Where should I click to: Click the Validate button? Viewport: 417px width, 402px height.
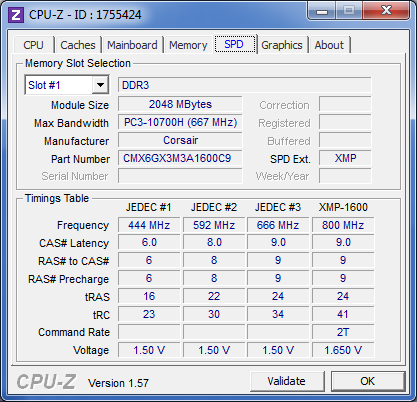coord(287,381)
